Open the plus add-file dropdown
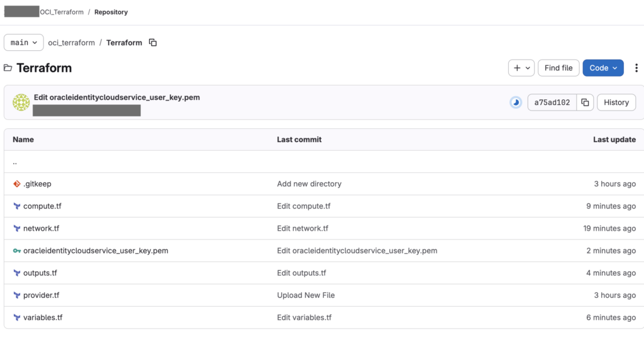Viewport: 644px width, 340px height. pyautogui.click(x=521, y=68)
